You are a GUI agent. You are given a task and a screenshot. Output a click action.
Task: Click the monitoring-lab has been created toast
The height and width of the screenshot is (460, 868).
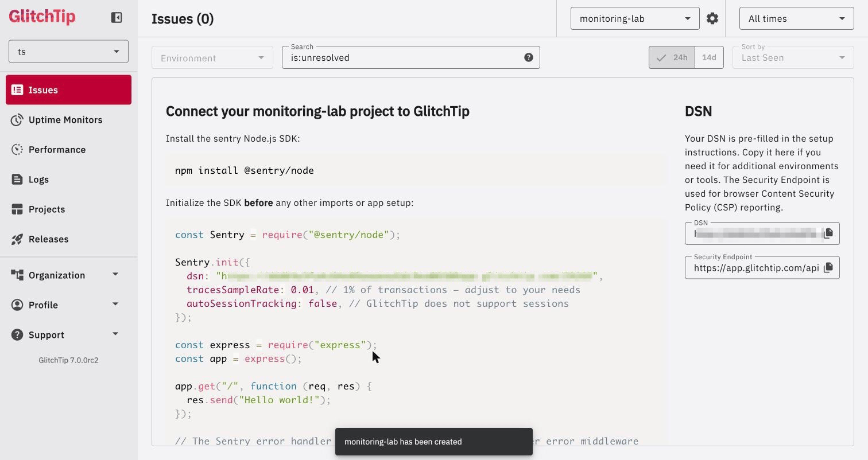pos(434,442)
